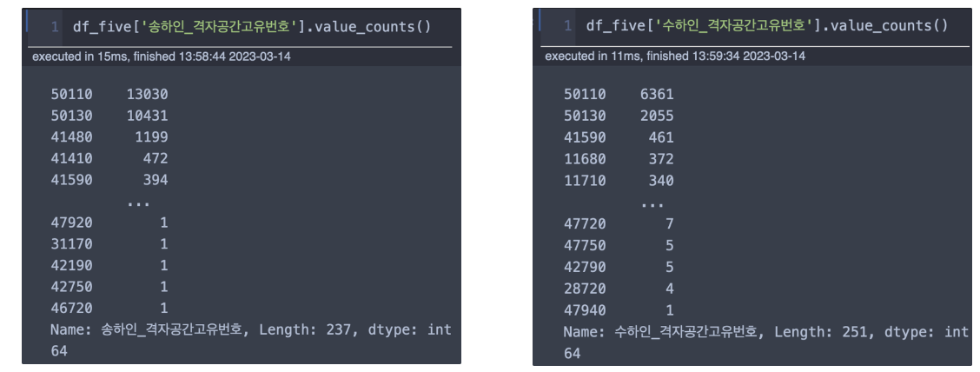Select the count value 6361

click(x=657, y=95)
